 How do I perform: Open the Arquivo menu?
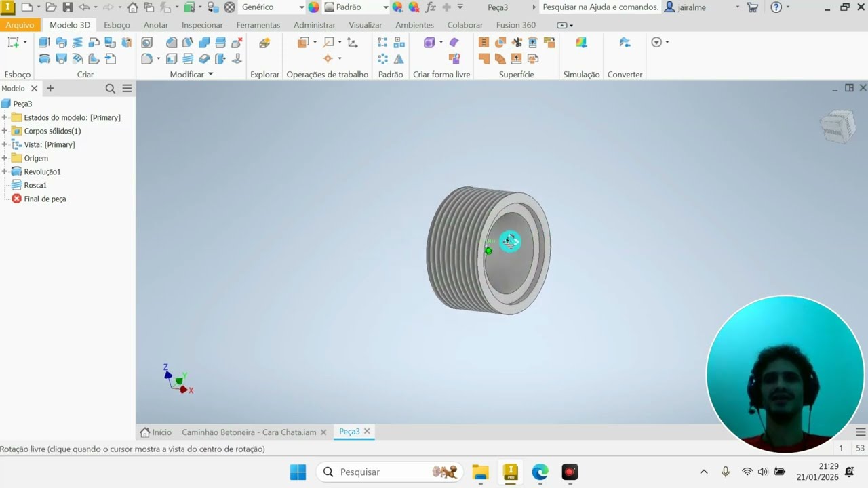coord(20,25)
